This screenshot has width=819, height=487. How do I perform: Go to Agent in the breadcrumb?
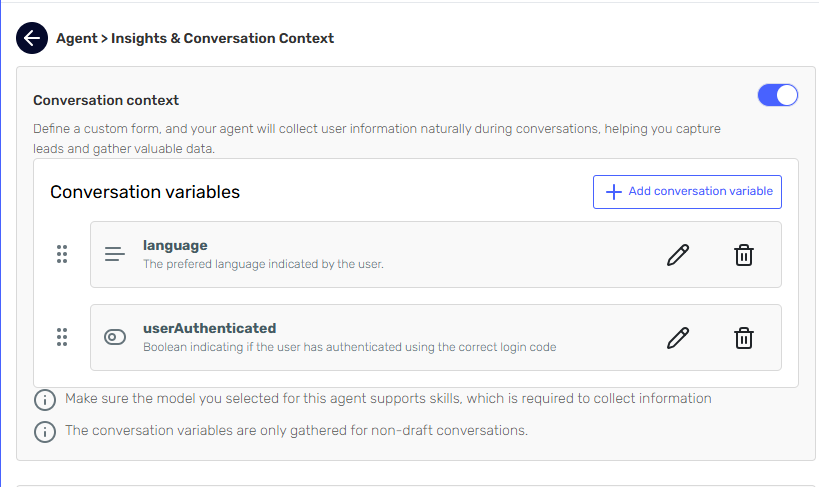point(76,38)
